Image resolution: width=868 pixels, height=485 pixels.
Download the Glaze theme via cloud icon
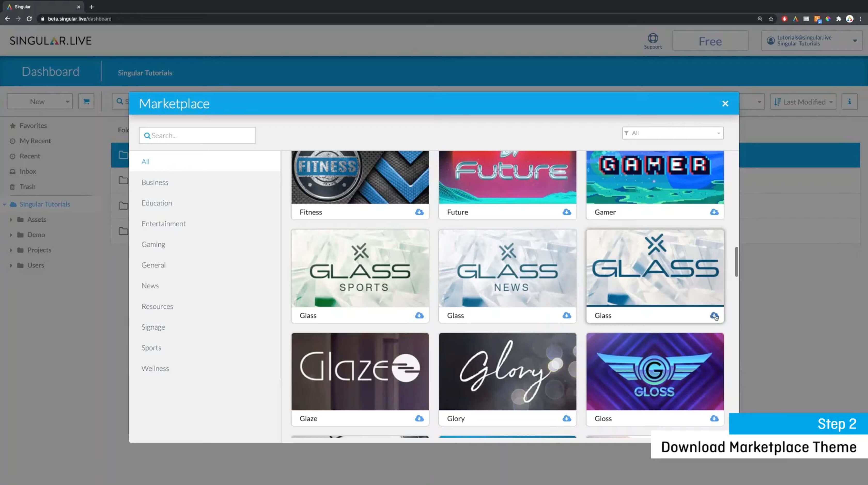pos(419,418)
